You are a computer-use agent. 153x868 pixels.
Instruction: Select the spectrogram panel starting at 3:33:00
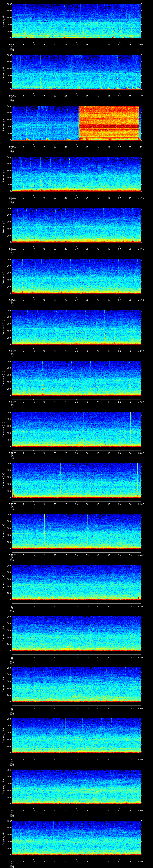[77, 225]
